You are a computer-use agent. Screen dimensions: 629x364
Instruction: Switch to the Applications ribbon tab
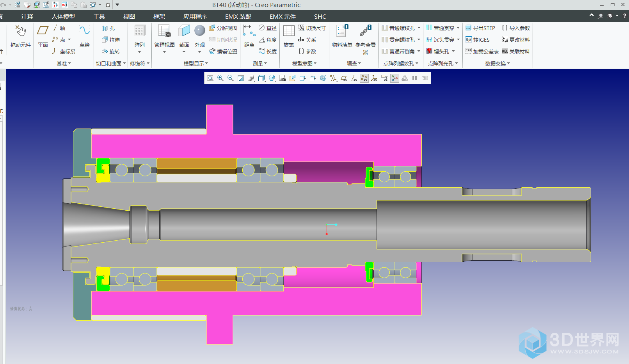pyautogui.click(x=195, y=16)
